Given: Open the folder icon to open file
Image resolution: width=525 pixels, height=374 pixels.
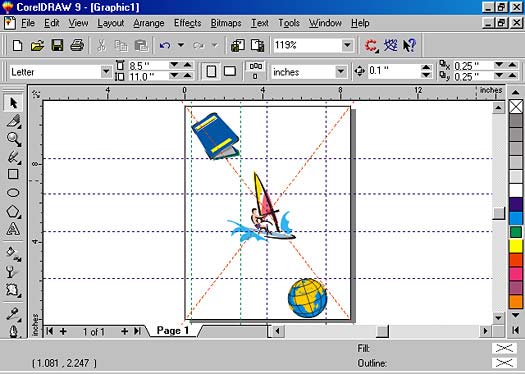Looking at the screenshot, I should coord(37,45).
